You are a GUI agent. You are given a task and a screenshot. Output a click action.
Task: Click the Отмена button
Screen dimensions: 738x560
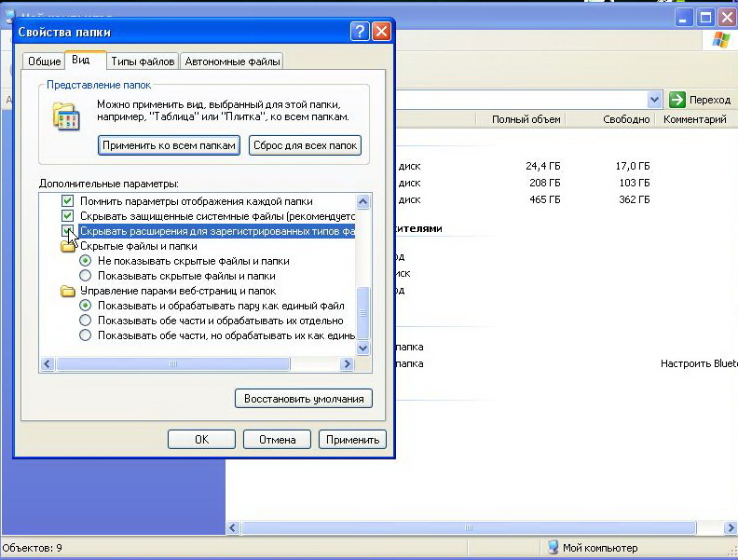[x=278, y=440]
